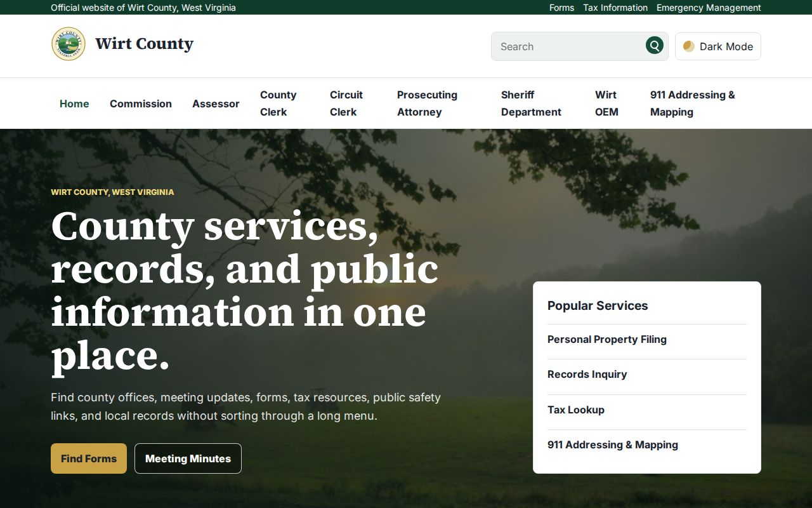Click the main hero headline text
The image size is (812, 508).
click(245, 290)
